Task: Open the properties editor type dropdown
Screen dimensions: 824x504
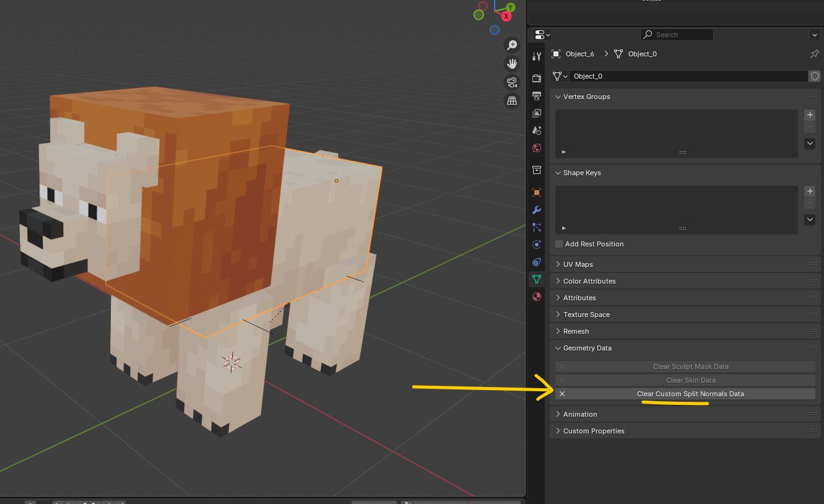Action: (542, 35)
